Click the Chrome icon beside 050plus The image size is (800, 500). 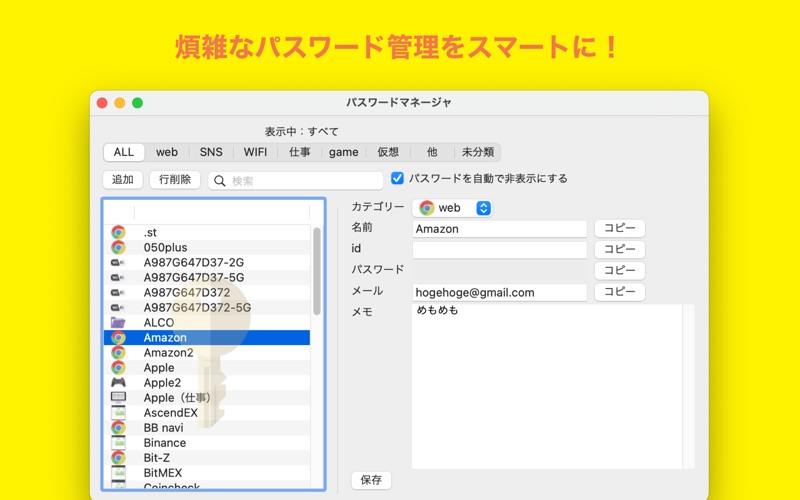tap(118, 247)
